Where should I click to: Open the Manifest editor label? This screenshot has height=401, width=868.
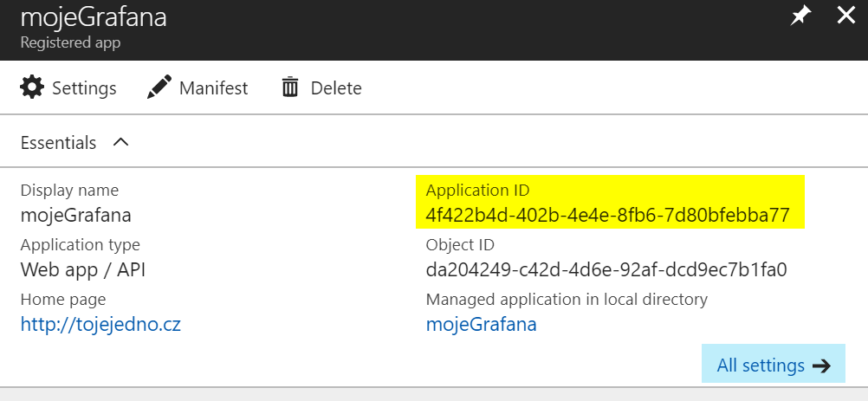click(x=214, y=88)
